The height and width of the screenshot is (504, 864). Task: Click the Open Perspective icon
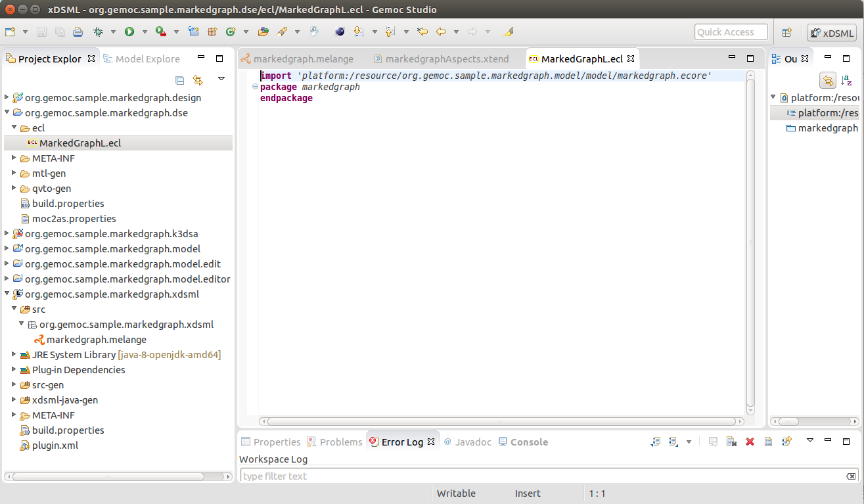[x=786, y=32]
